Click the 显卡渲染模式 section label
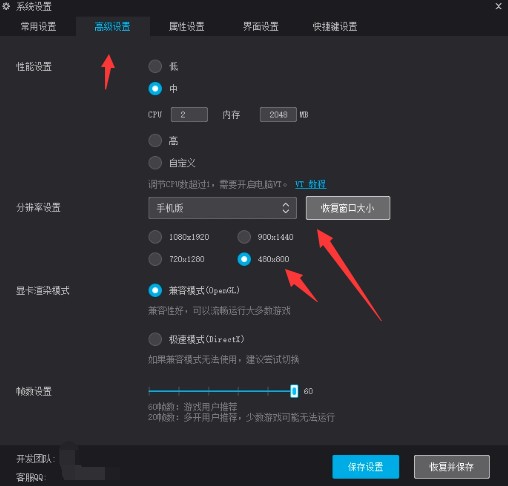Viewport: 508px width, 486px height. coord(43,290)
